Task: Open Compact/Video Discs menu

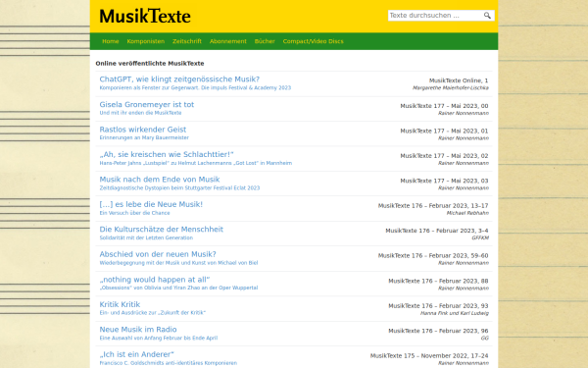Action: pos(314,41)
